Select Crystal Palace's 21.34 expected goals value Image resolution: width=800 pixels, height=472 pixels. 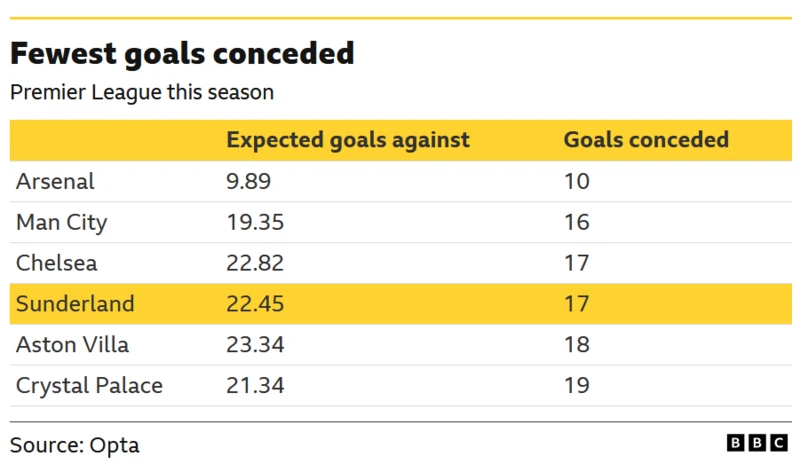point(255,385)
